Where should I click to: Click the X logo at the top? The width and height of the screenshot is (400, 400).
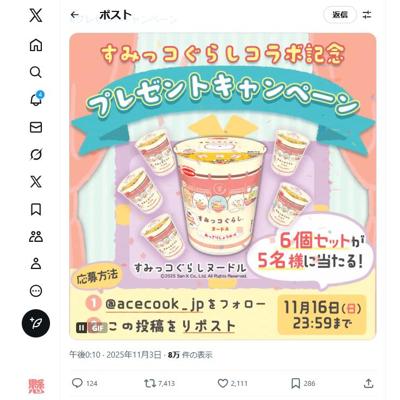[x=36, y=15]
